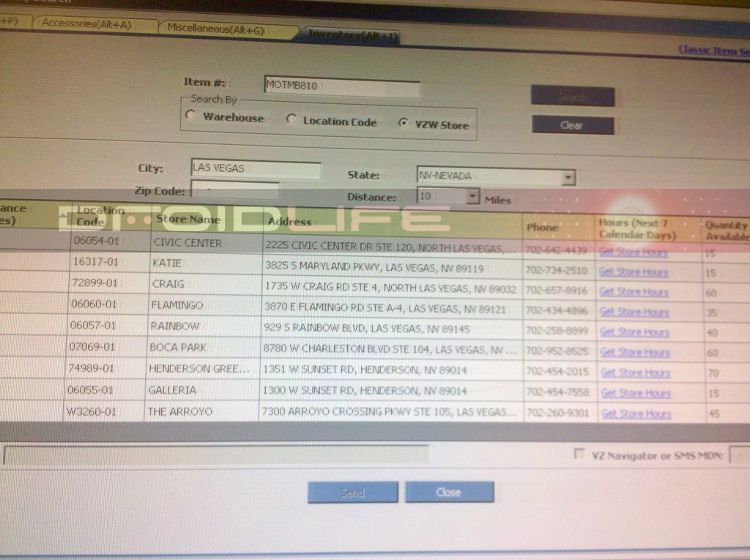Click address 7300 ARROYO CROSSING PKWY

(389, 411)
